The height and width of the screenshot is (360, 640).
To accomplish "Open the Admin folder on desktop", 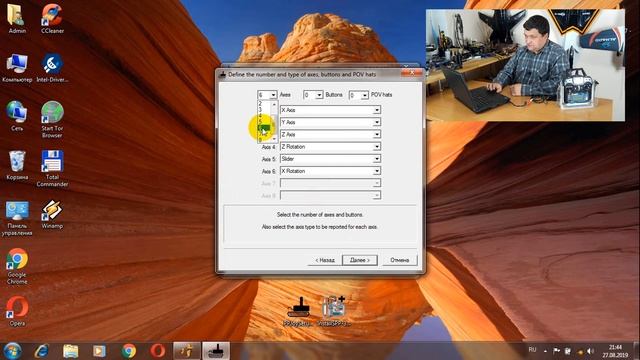I will click(x=17, y=18).
